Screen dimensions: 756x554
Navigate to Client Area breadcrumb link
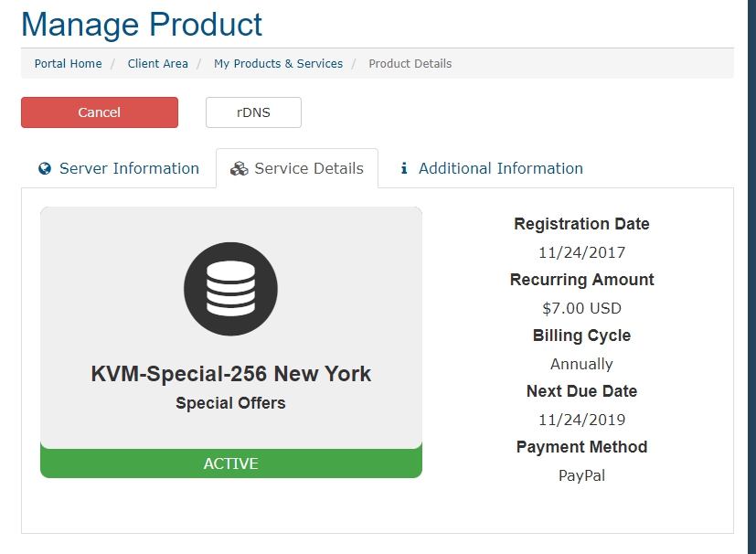(158, 64)
